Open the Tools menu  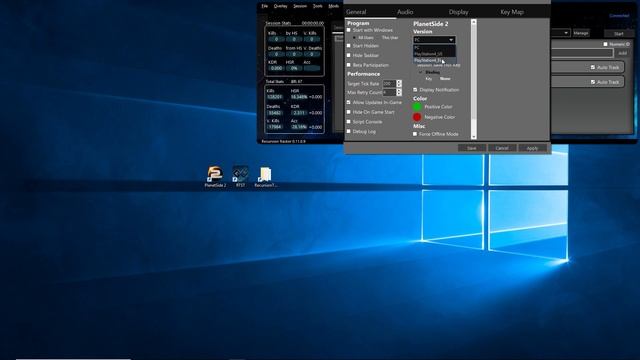point(317,6)
